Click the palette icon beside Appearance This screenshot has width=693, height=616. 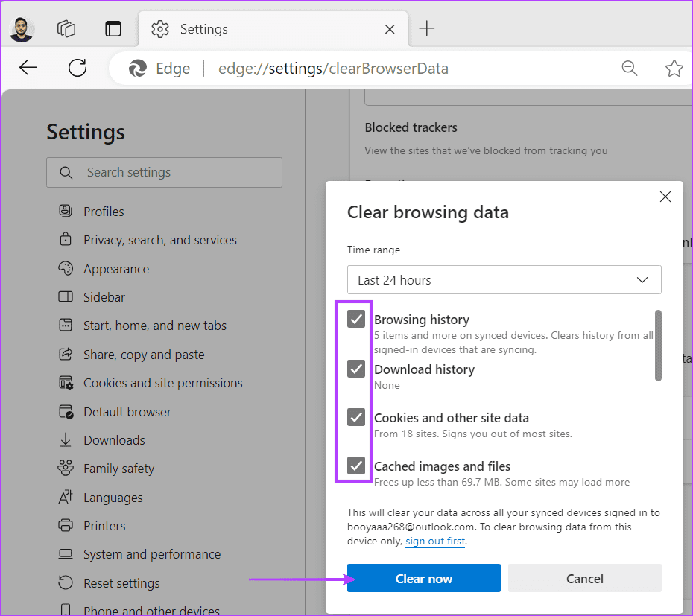tap(66, 268)
